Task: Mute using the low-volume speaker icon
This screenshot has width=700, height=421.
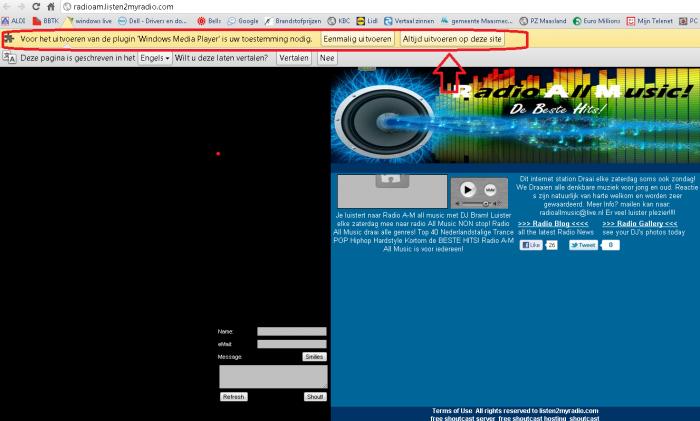Action: pos(457,204)
